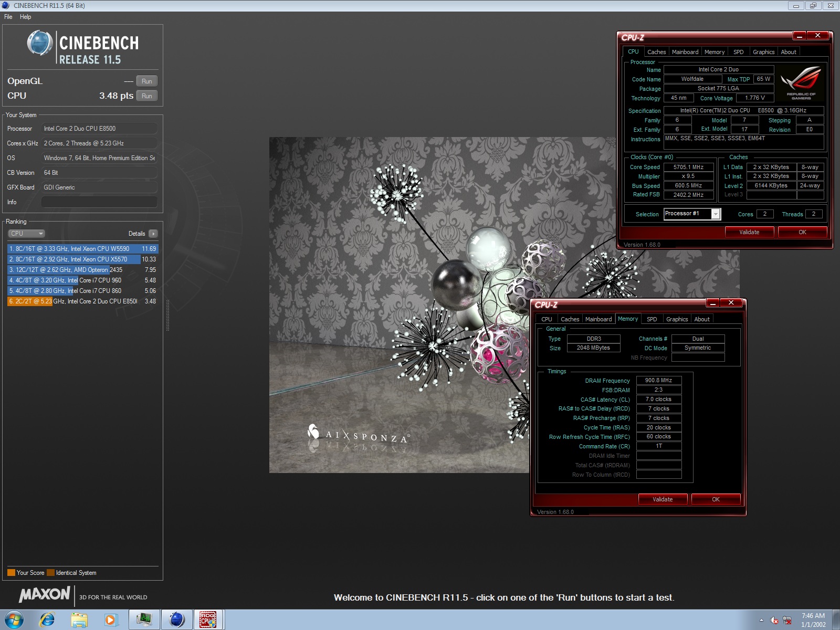Run the CPU benchmark
840x630 pixels.
point(147,96)
